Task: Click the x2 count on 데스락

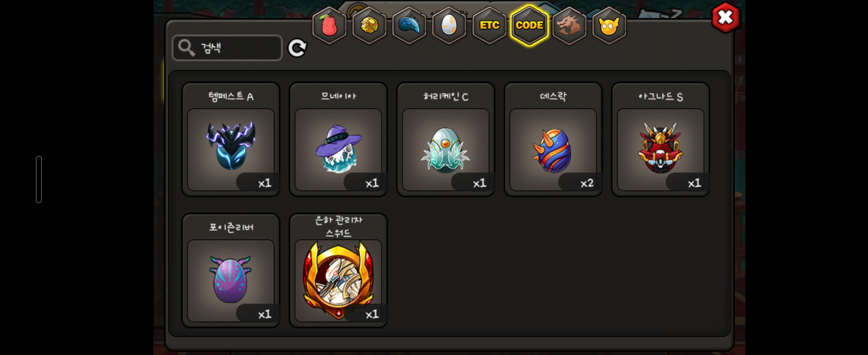Action: click(x=587, y=183)
